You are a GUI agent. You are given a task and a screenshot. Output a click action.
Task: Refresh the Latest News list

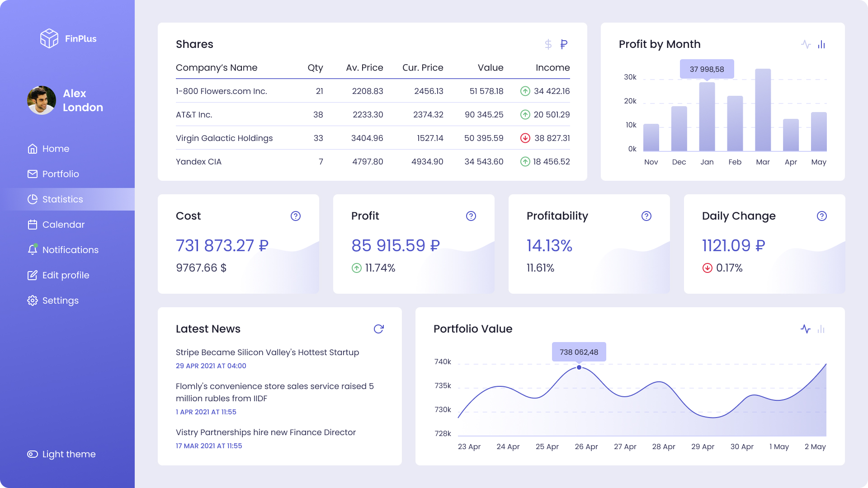(x=379, y=329)
